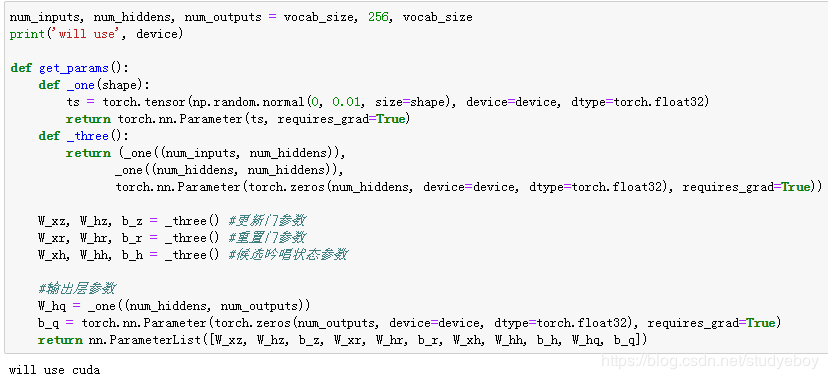Click the nn.ParameterList return statement
The width and height of the screenshot is (828, 379).
pyautogui.click(x=342, y=340)
